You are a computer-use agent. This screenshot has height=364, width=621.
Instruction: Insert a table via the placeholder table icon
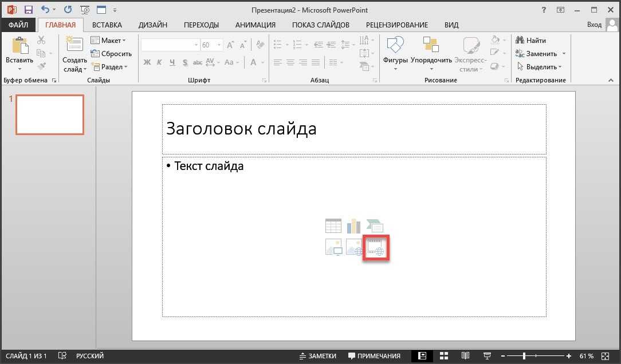(x=333, y=226)
